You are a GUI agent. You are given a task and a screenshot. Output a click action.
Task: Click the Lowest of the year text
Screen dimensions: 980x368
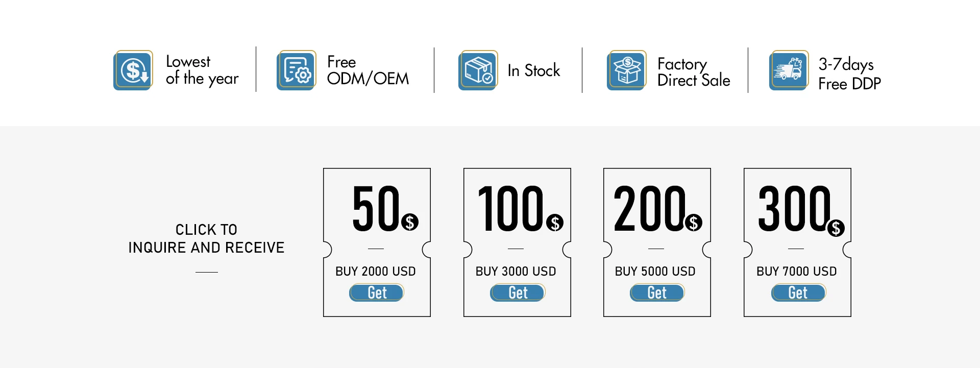pos(202,70)
